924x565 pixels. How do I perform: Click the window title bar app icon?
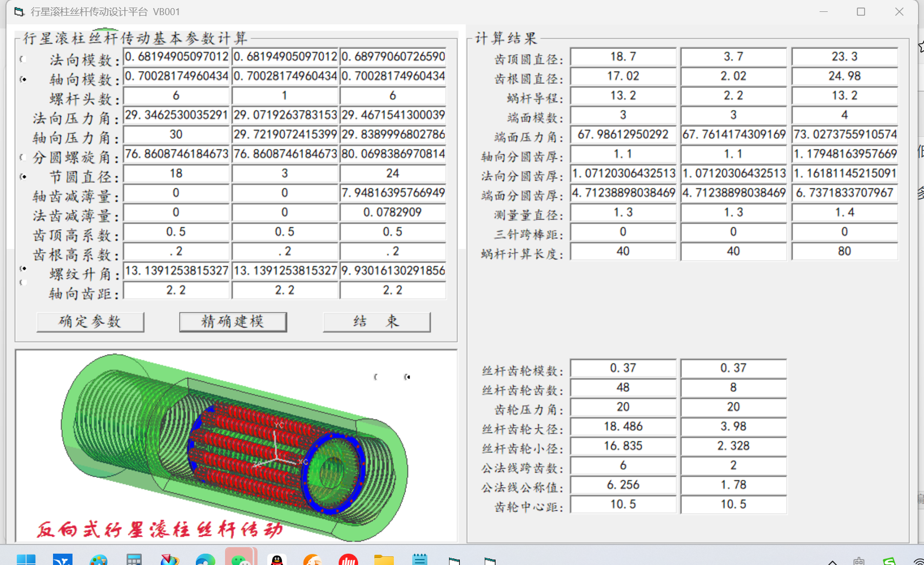tap(19, 11)
